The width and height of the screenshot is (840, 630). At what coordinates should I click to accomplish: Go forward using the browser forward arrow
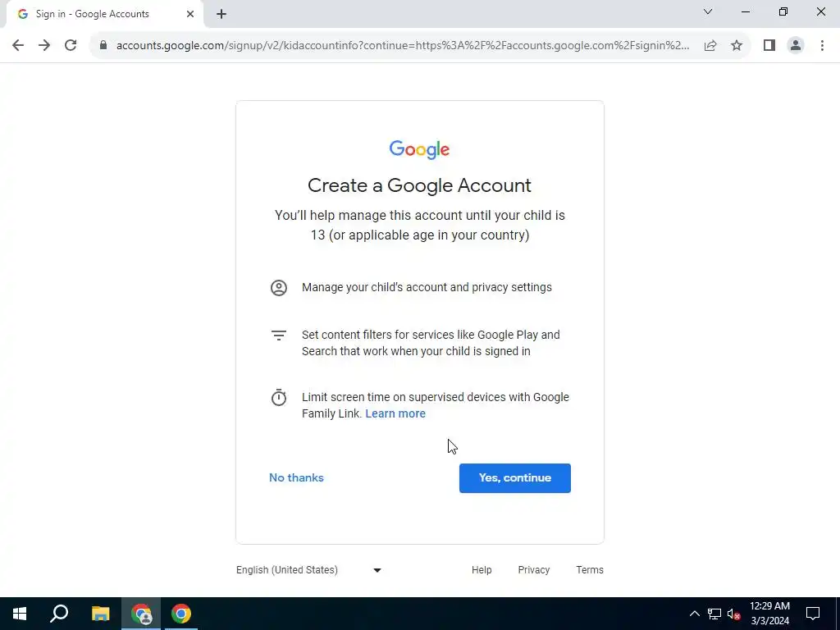tap(44, 46)
